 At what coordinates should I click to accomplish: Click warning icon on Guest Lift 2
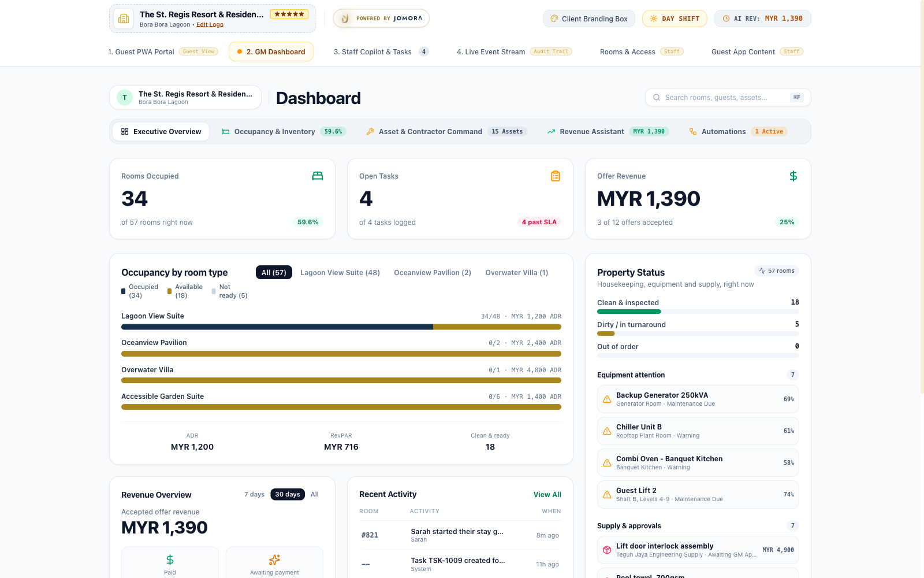coord(607,495)
